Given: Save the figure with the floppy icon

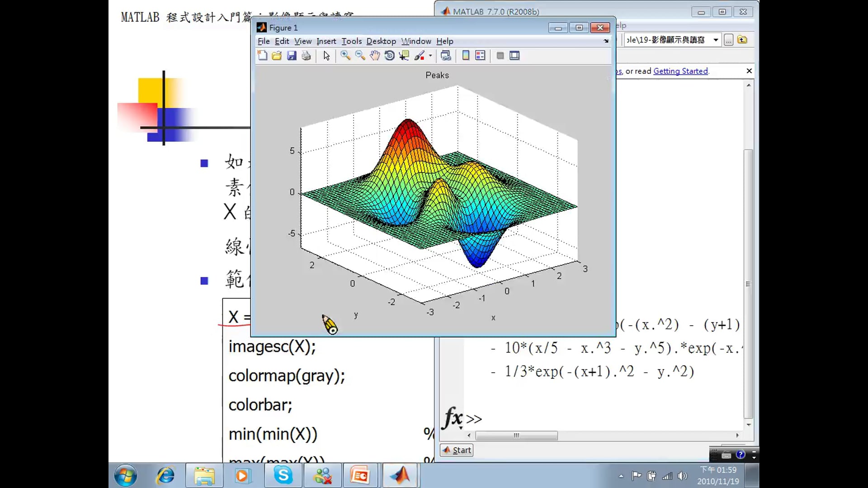Looking at the screenshot, I should (x=292, y=56).
